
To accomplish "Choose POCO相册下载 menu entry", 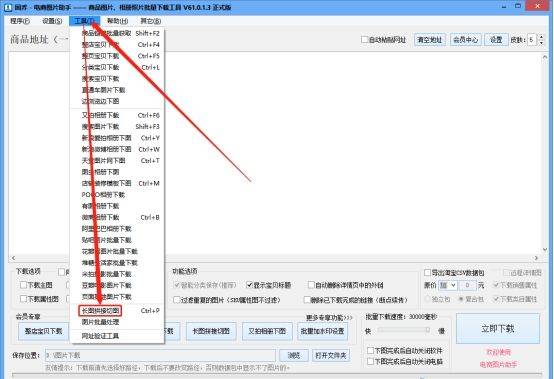I will 118,195.
